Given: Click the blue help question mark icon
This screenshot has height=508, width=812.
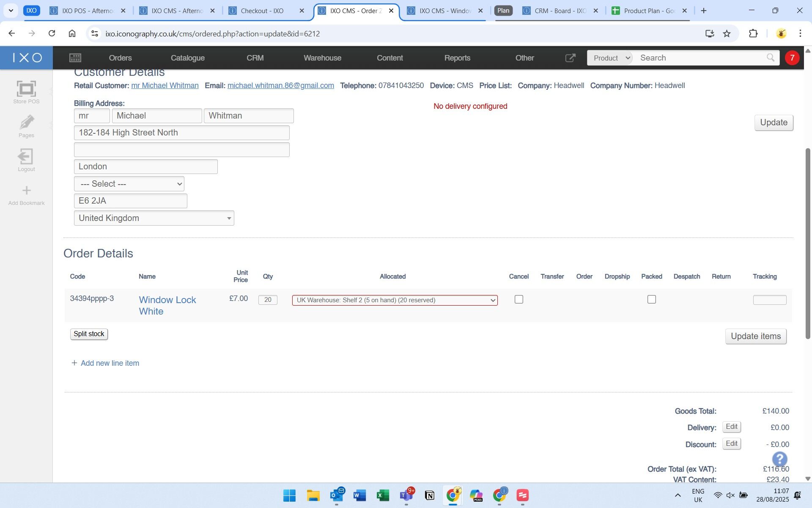Looking at the screenshot, I should point(779,459).
